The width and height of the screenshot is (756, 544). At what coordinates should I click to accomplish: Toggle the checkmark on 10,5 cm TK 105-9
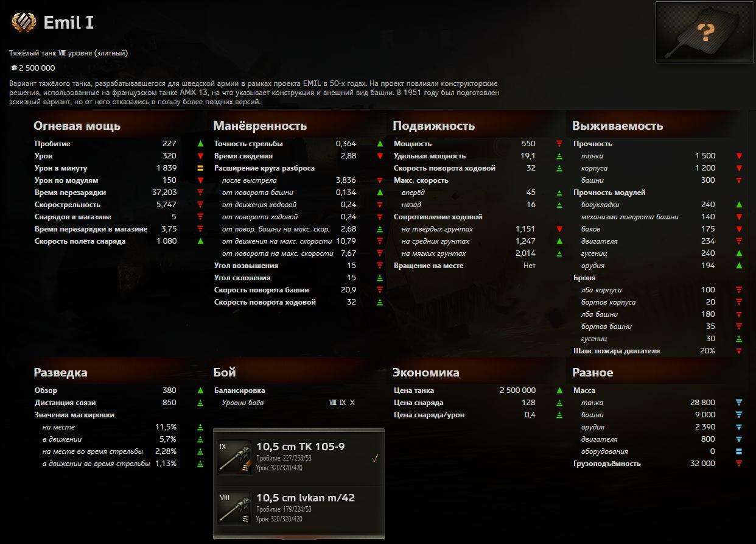(x=375, y=458)
